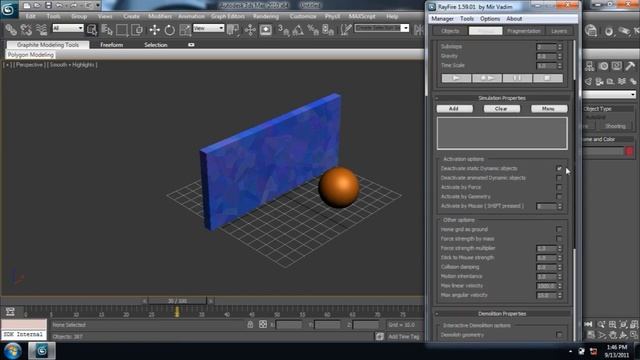Activate the Select and Rotate tool
Image resolution: width=640 pixels, height=360 pixels.
[x=169, y=30]
